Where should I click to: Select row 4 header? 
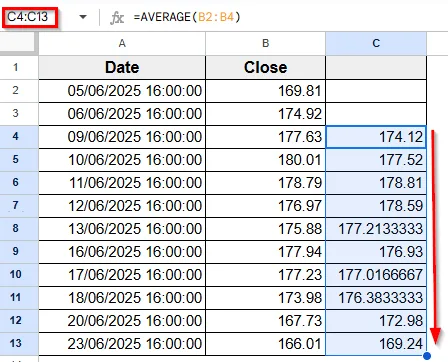19,137
